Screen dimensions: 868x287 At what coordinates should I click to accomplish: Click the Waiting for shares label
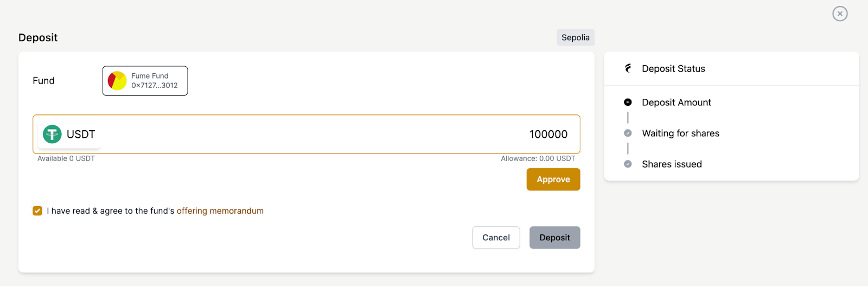point(680,133)
